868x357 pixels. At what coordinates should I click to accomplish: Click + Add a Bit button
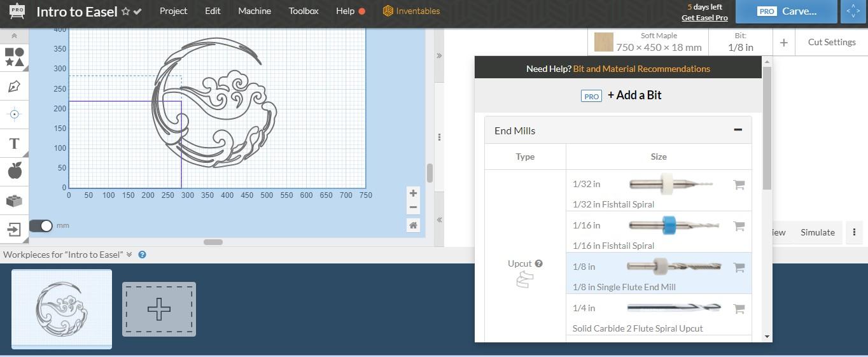tap(621, 95)
